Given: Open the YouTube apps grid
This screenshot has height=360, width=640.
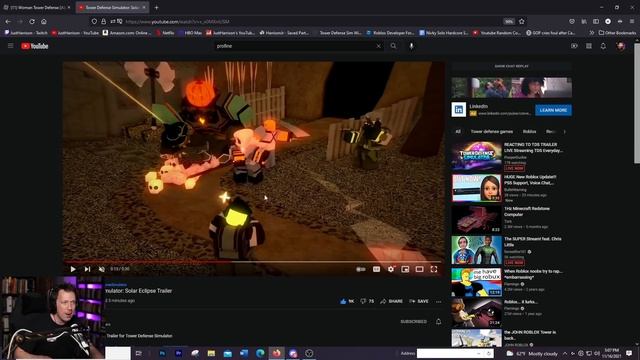Looking at the screenshot, I should [x=589, y=46].
